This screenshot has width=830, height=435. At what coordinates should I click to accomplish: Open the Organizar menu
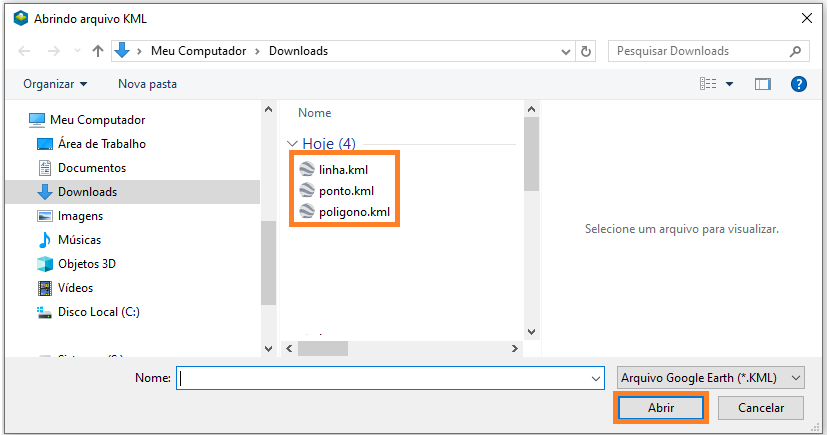[55, 84]
